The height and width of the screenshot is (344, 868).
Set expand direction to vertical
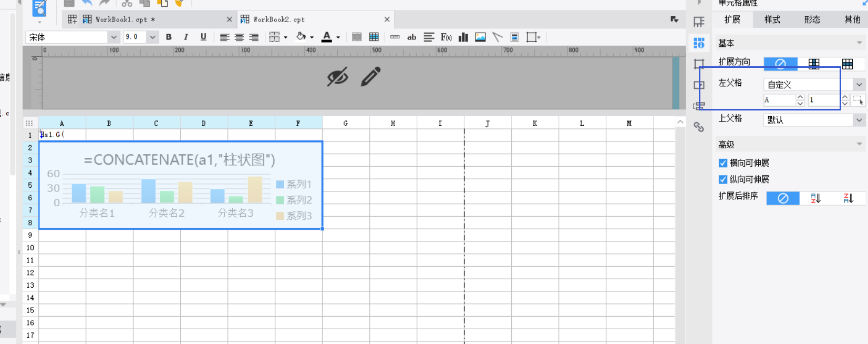(x=814, y=64)
